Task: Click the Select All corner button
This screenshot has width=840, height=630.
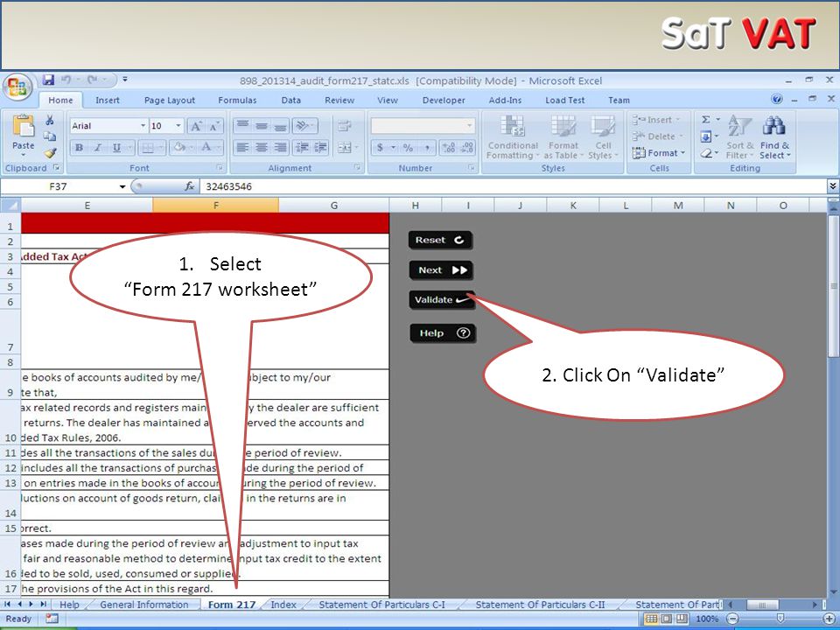Action: tap(10, 205)
